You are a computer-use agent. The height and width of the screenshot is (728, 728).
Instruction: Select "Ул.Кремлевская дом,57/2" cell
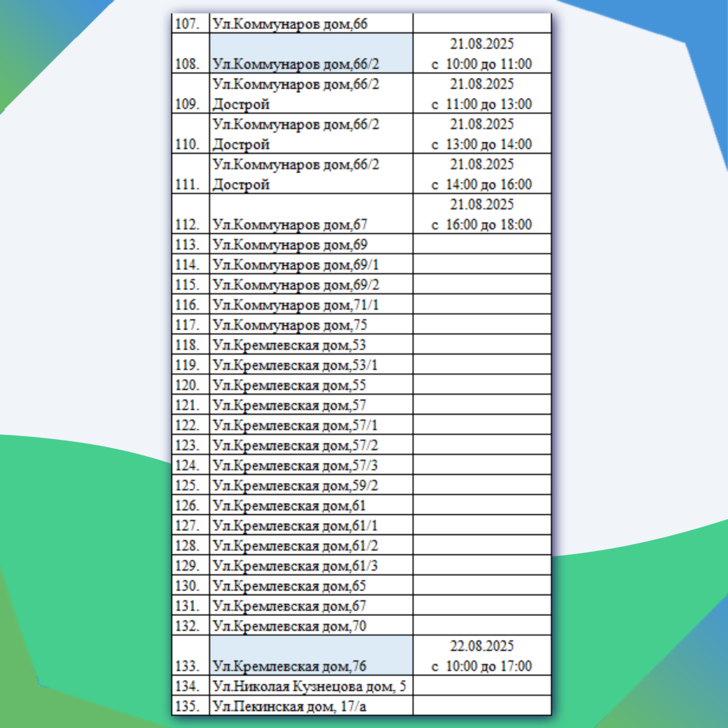[311, 445]
